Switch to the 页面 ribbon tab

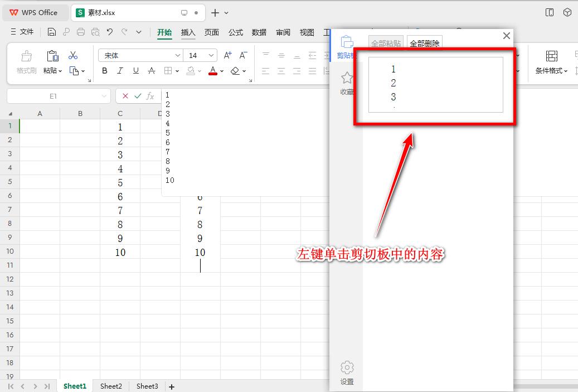[x=212, y=32]
